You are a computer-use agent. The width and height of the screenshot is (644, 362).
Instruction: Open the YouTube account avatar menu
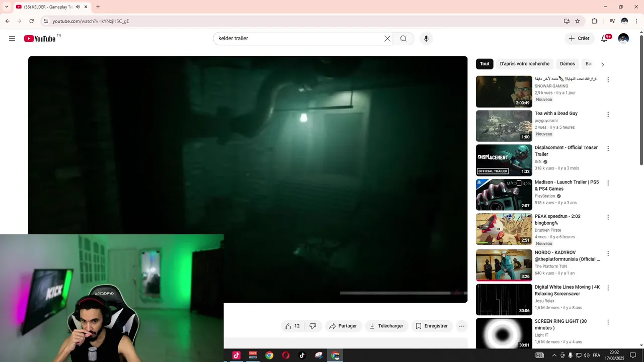[x=623, y=39]
